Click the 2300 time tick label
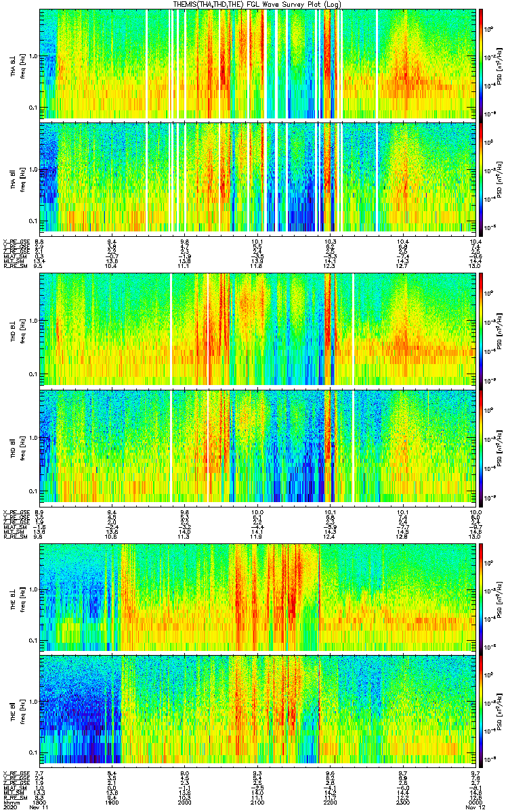 click(402, 803)
